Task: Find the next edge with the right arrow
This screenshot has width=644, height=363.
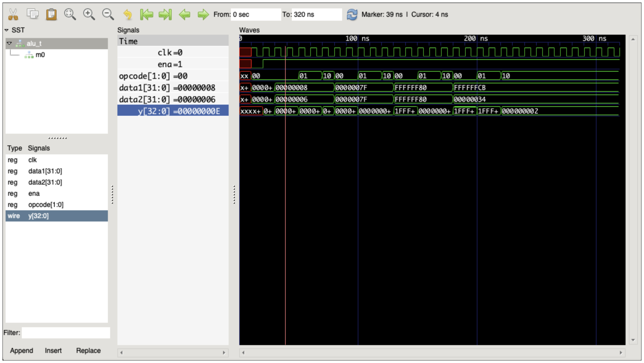Action: point(203,14)
